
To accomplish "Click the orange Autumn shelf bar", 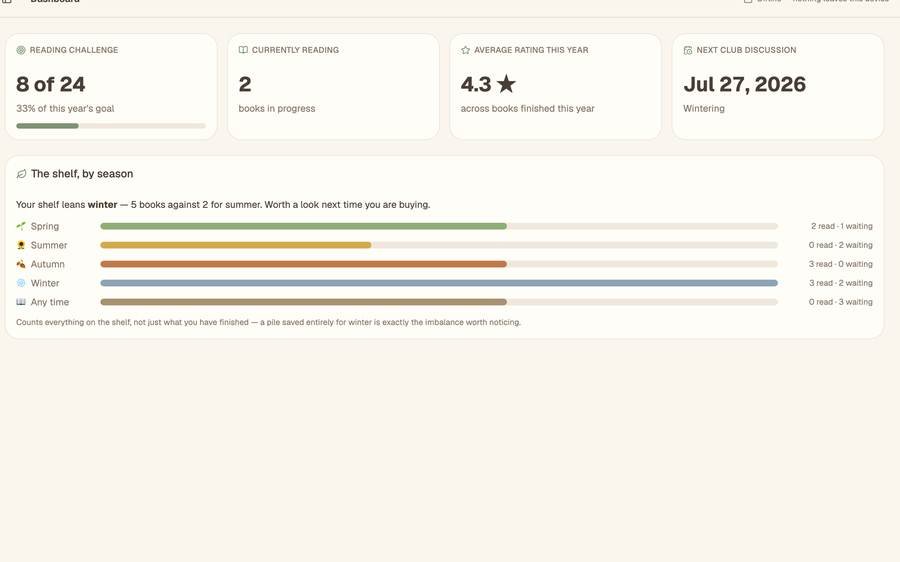I will click(304, 264).
